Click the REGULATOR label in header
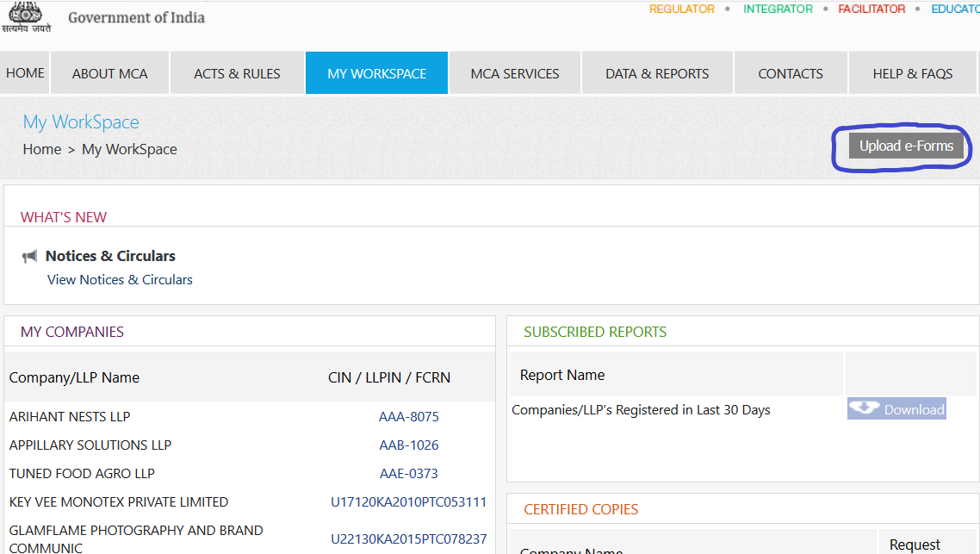The width and height of the screenshot is (980, 554). [681, 9]
